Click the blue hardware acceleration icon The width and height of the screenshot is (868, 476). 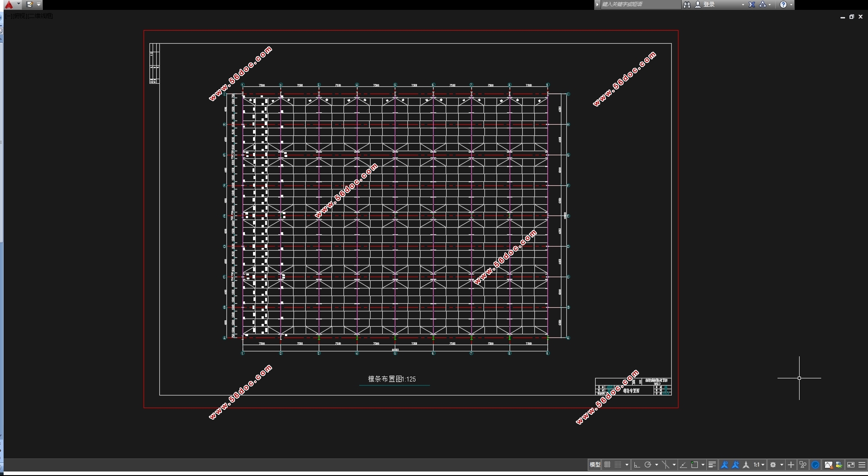pos(815,465)
